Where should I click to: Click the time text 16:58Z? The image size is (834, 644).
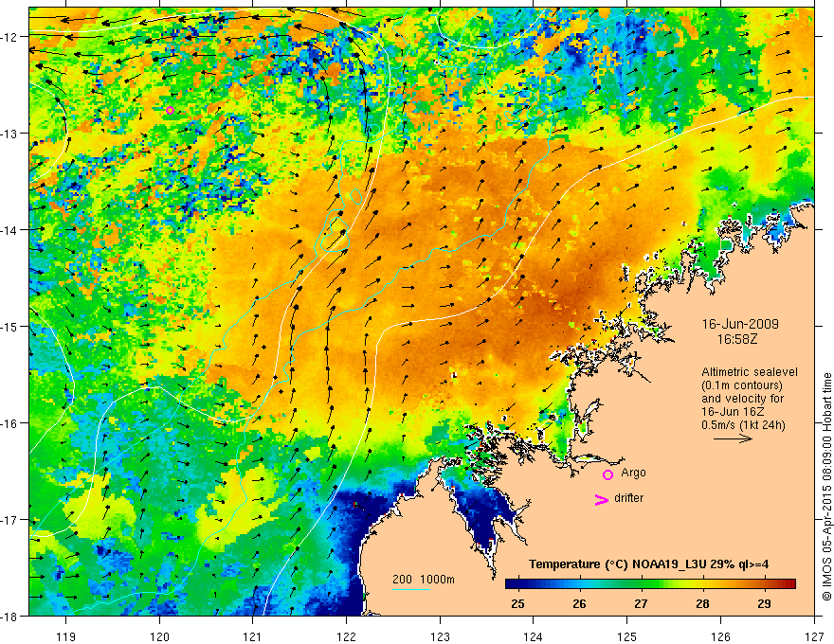pos(737,338)
